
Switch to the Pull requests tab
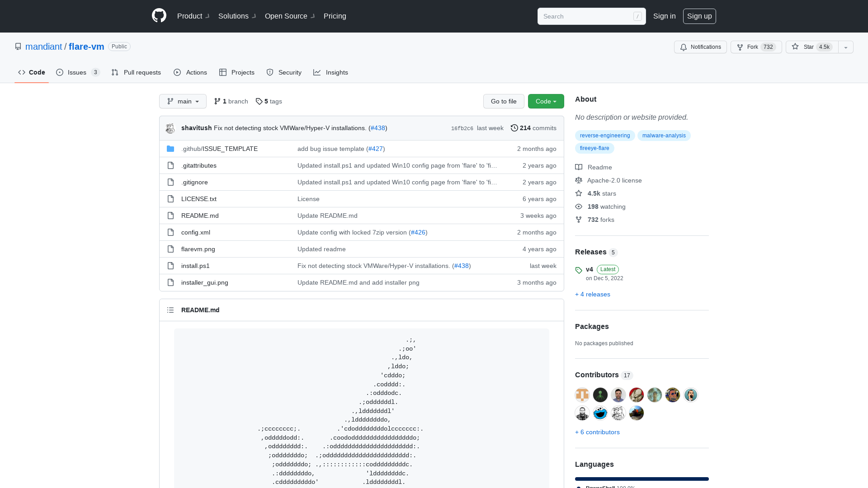click(x=136, y=72)
